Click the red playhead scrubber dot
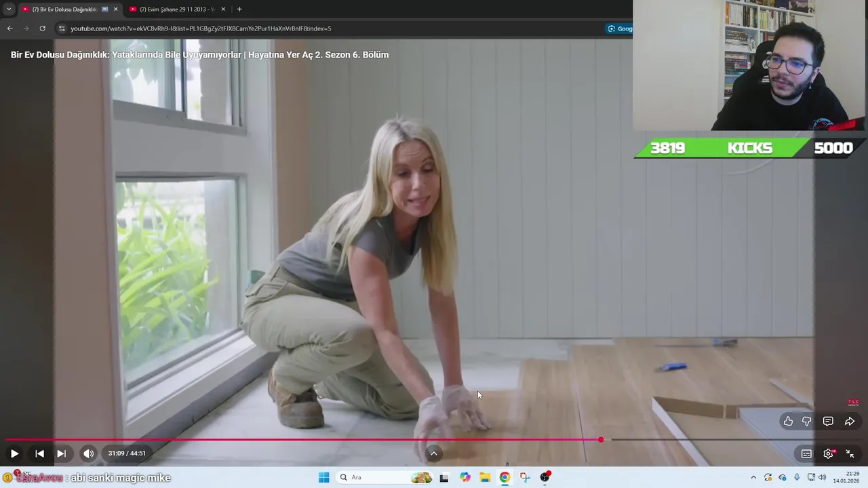 click(x=601, y=440)
